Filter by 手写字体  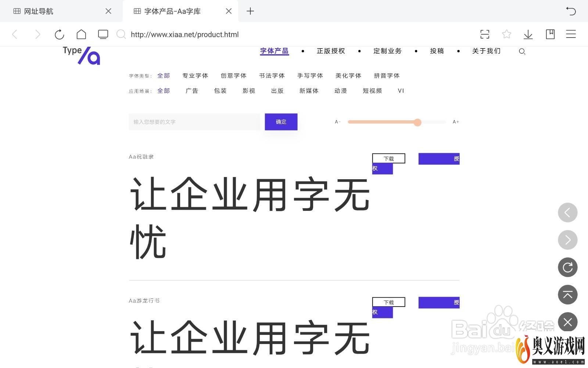tap(310, 75)
